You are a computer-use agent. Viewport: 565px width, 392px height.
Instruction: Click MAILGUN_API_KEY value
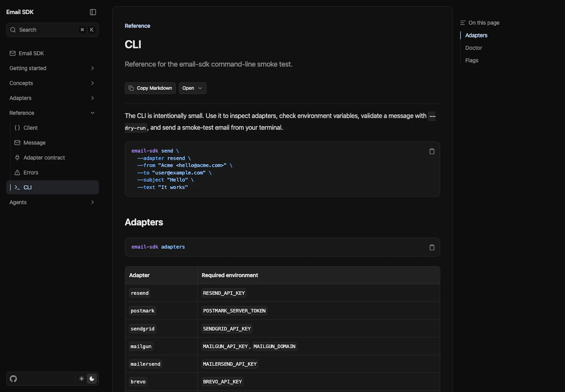click(225, 346)
